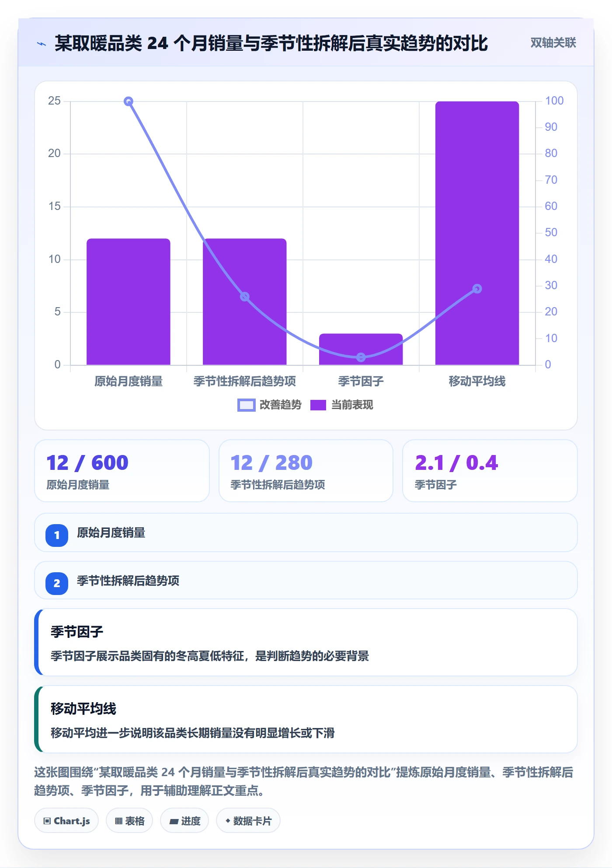Select the 移动平均线 purple bar

pyautogui.click(x=477, y=233)
